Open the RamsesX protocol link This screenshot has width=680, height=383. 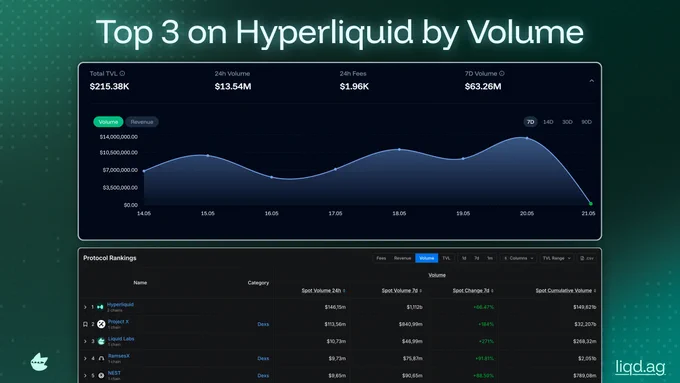pyautogui.click(x=119, y=356)
